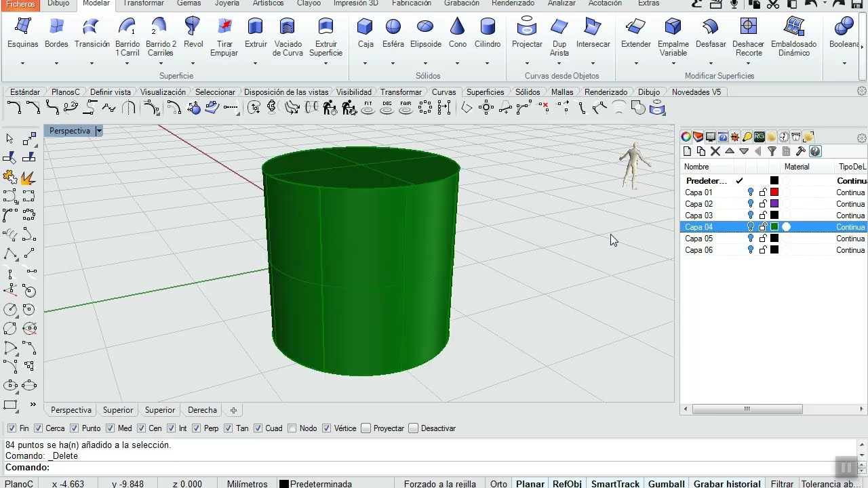Click Grabar historial in status bar
The height and width of the screenshot is (488, 868).
pos(727,483)
